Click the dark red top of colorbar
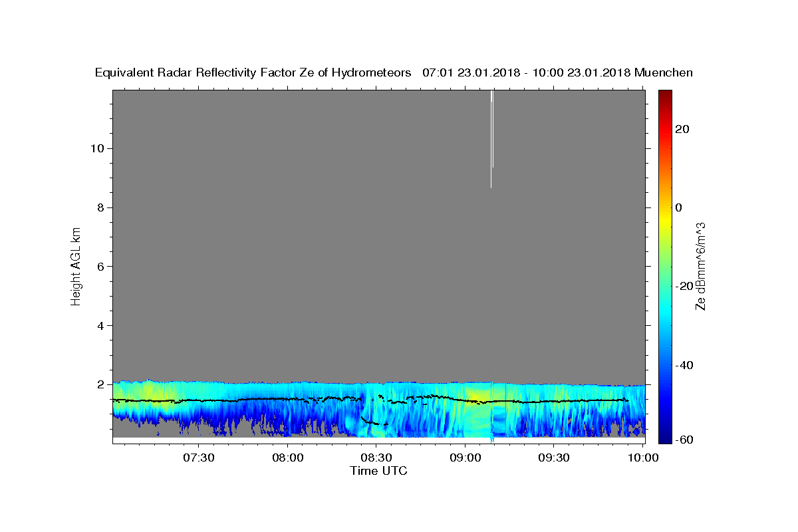This screenshot has height=532, width=798. (x=665, y=94)
